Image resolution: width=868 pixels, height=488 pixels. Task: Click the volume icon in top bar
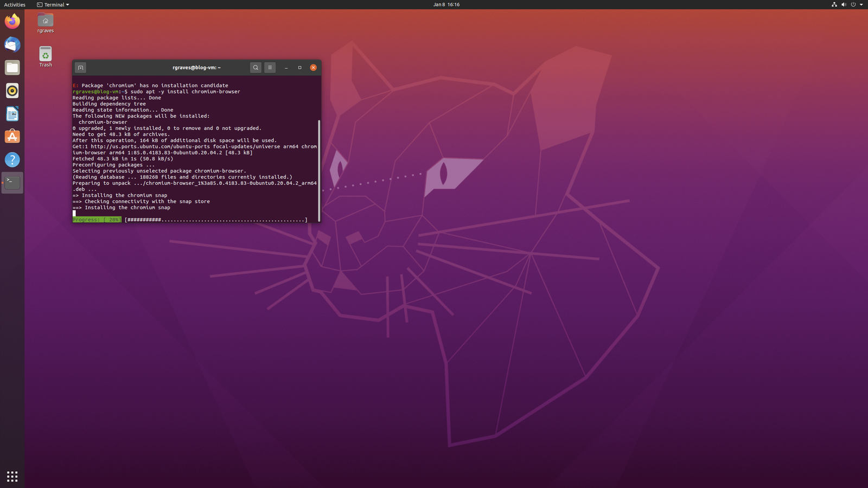(844, 4)
